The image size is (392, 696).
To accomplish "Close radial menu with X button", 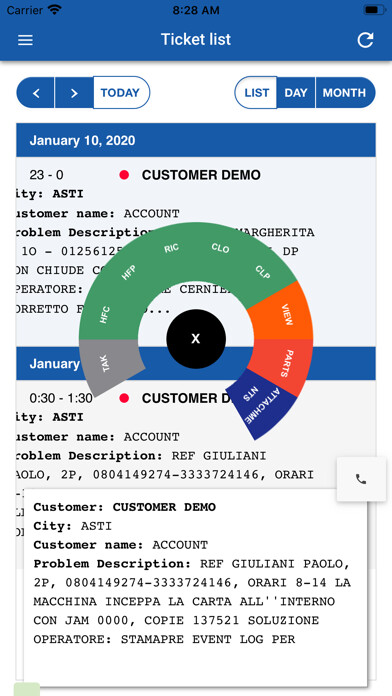I will point(196,339).
